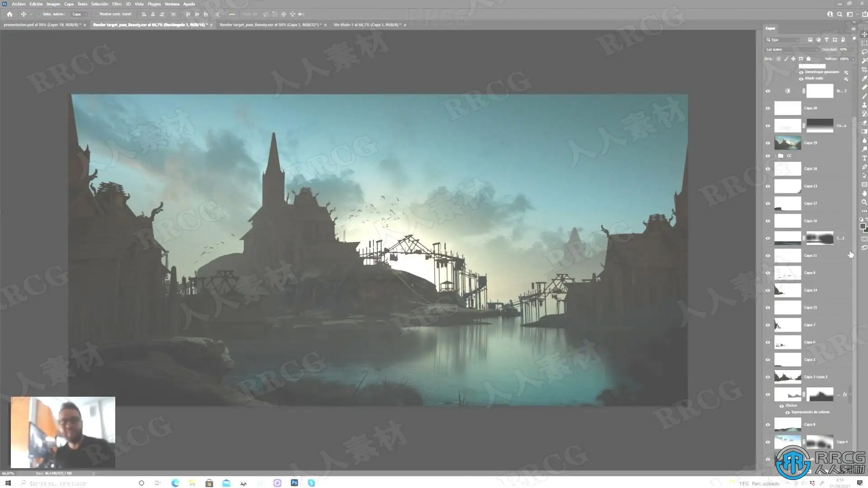Open the search icon in top bar
Screen dimensions: 868x488
tap(840, 14)
